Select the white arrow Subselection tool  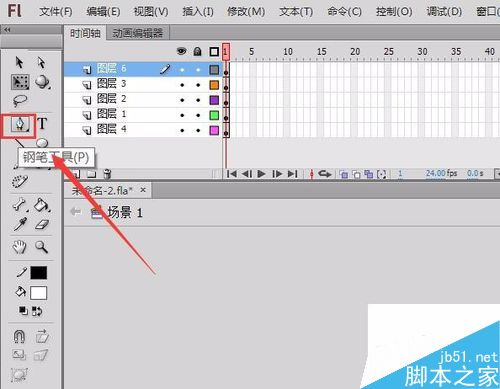(x=41, y=63)
